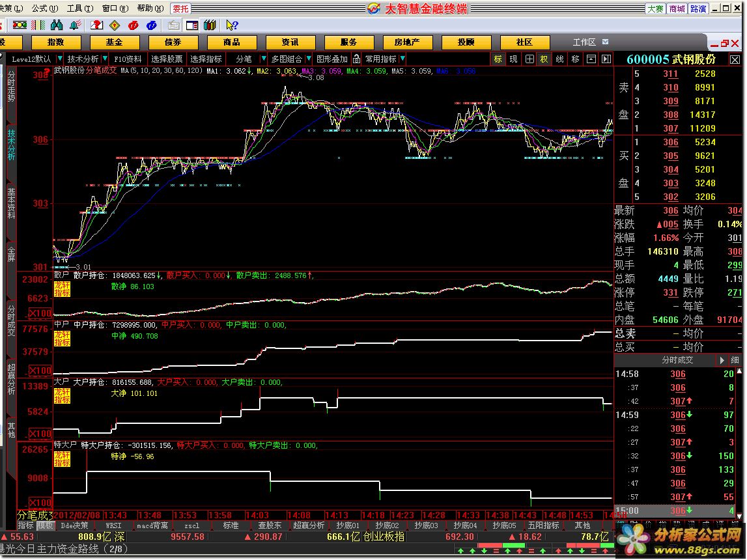The width and height of the screenshot is (747, 560).
Task: Open the 窗口 menu
Action: [115, 8]
